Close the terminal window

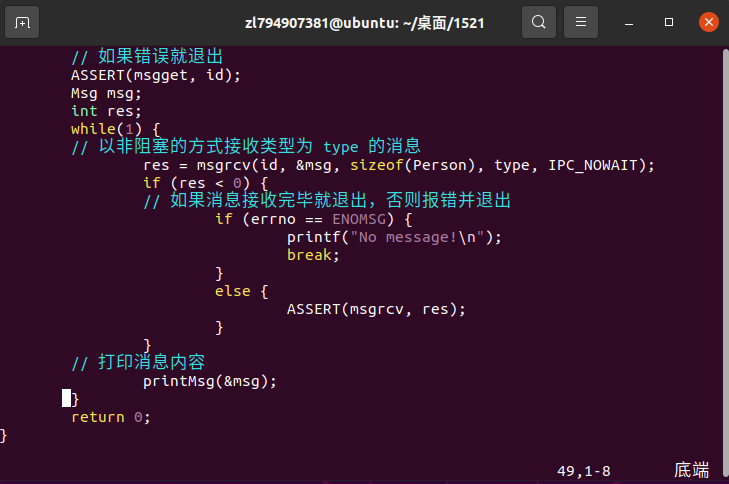pyautogui.click(x=709, y=22)
